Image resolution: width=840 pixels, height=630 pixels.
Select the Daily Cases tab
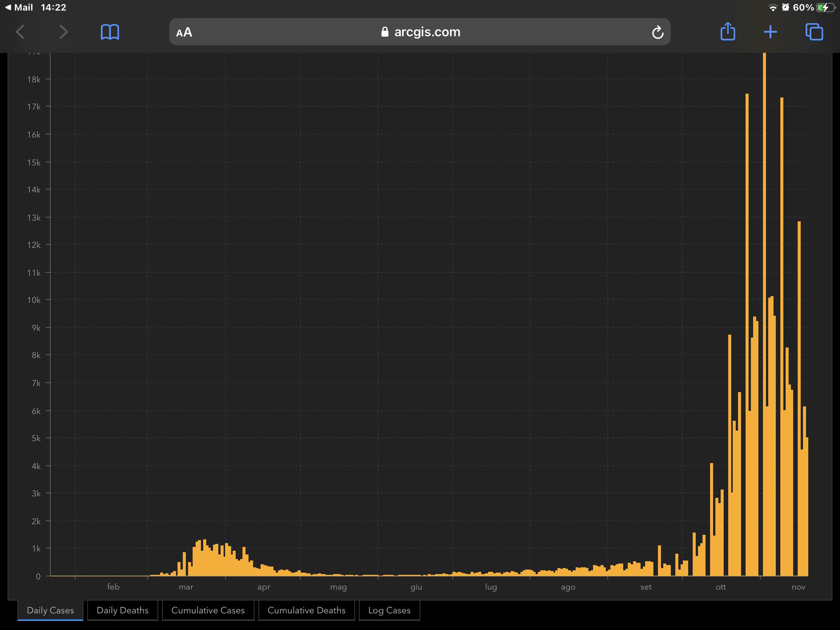[x=51, y=610]
